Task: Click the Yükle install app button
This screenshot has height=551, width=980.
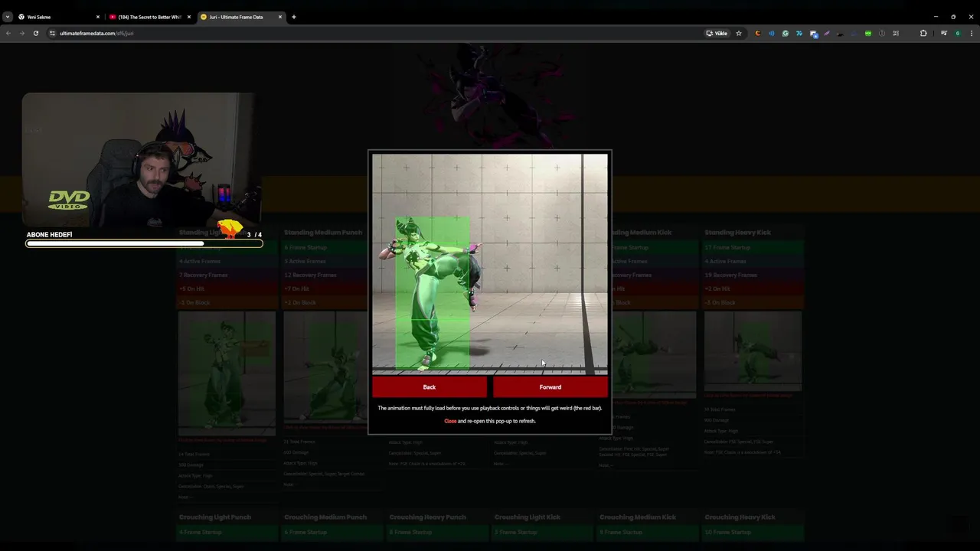Action: 717,33
